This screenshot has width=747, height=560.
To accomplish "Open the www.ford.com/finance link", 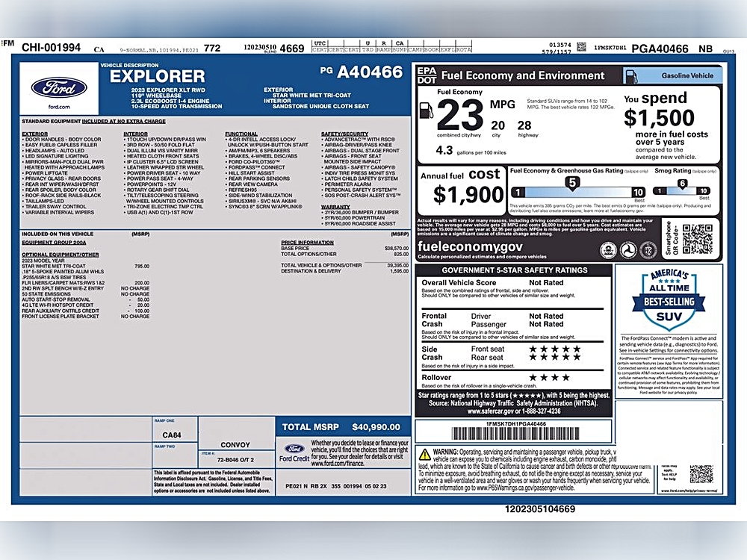I will 337,464.
